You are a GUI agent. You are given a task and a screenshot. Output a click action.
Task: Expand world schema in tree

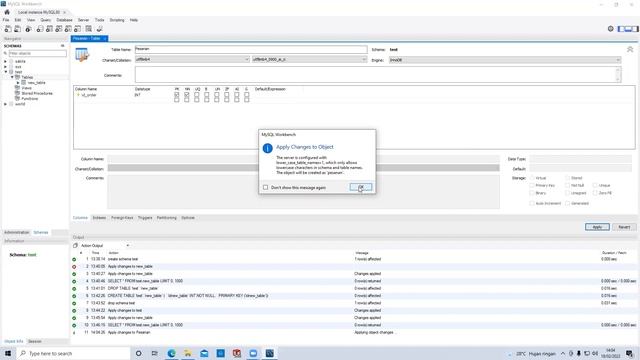5,104
